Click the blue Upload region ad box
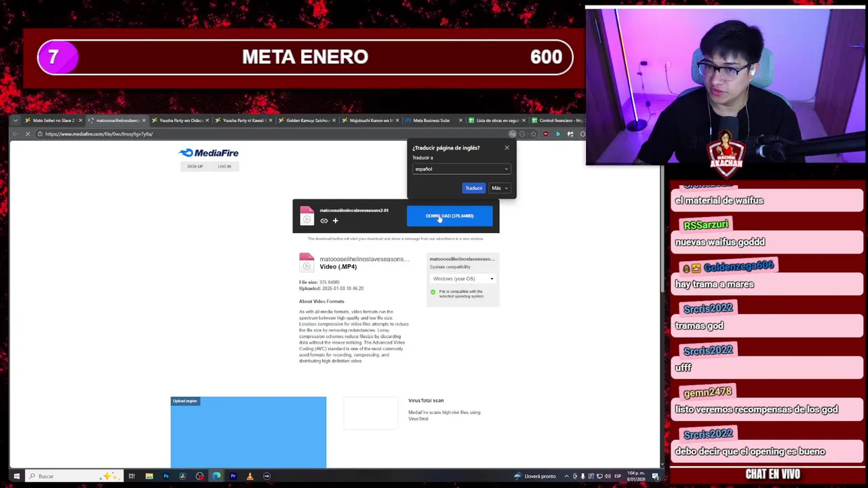Viewport: 868px width, 488px height. 248,432
